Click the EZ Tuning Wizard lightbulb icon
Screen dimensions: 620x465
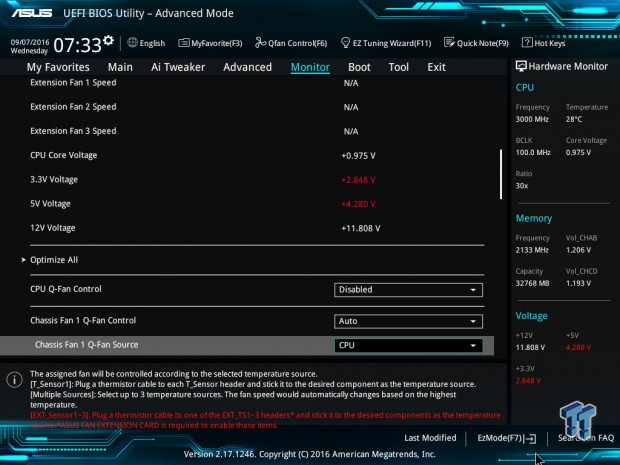click(345, 42)
